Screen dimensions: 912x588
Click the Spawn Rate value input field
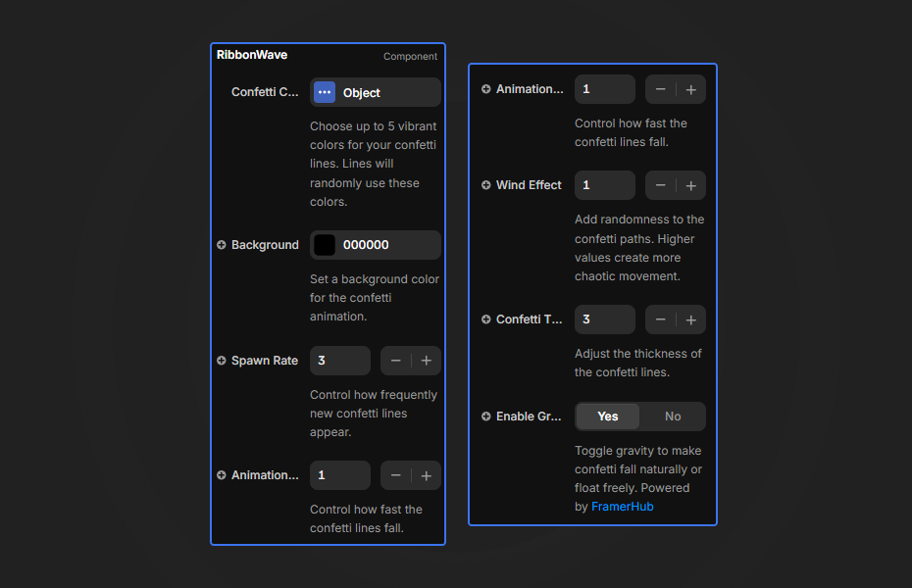(x=340, y=360)
